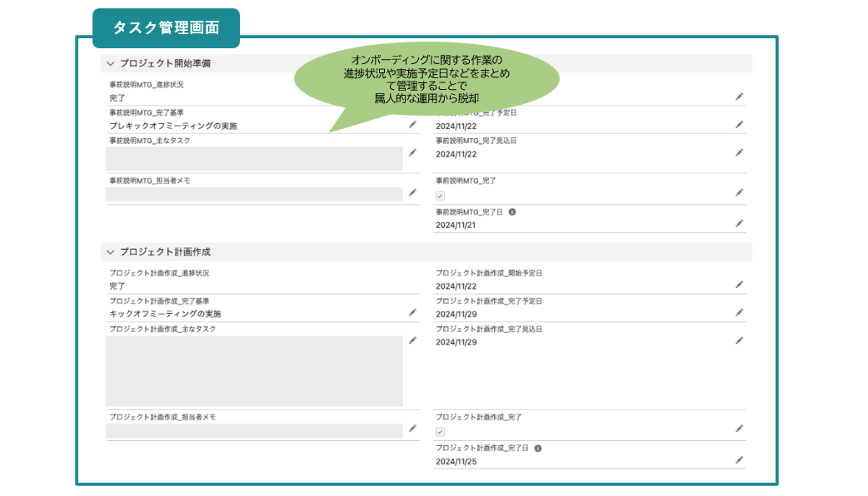Click the プロジェクト計画作成_主なタスク text area

point(254,371)
